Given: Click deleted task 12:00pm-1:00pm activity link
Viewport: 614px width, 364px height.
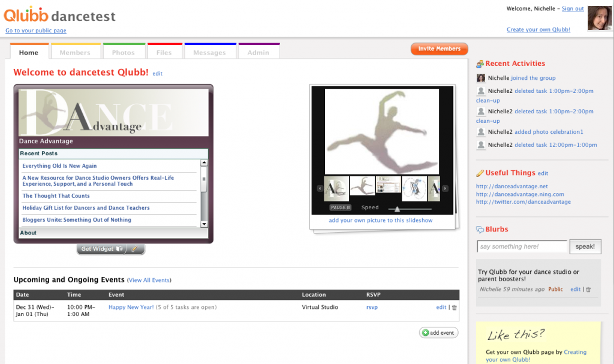Looking at the screenshot, I should [x=556, y=145].
